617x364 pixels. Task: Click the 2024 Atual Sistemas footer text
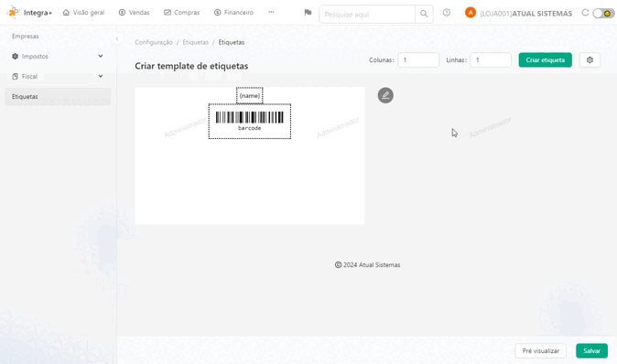point(367,265)
